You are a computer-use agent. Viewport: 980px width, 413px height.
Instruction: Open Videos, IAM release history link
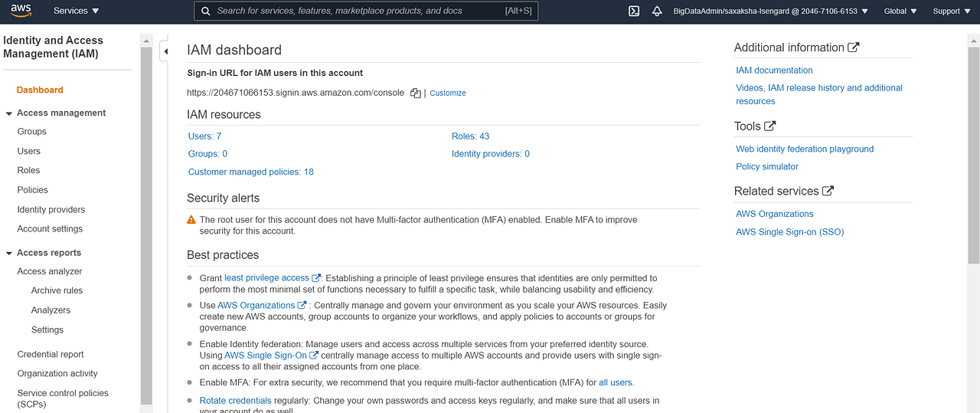click(819, 94)
